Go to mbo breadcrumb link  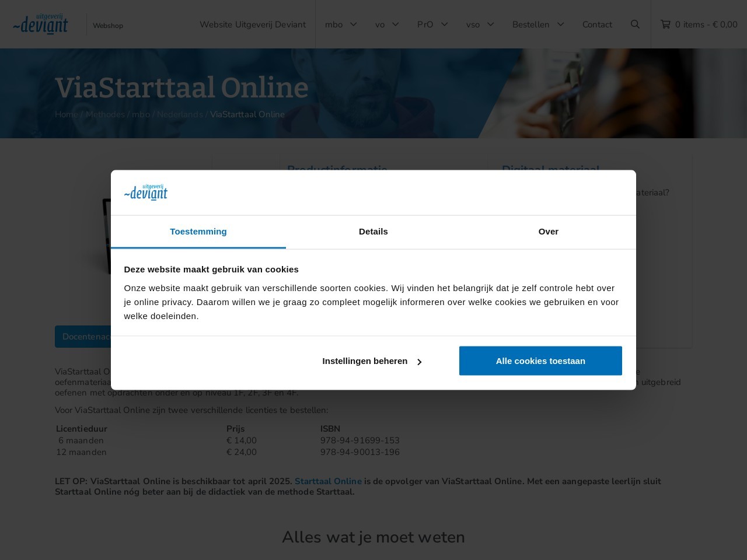click(141, 114)
